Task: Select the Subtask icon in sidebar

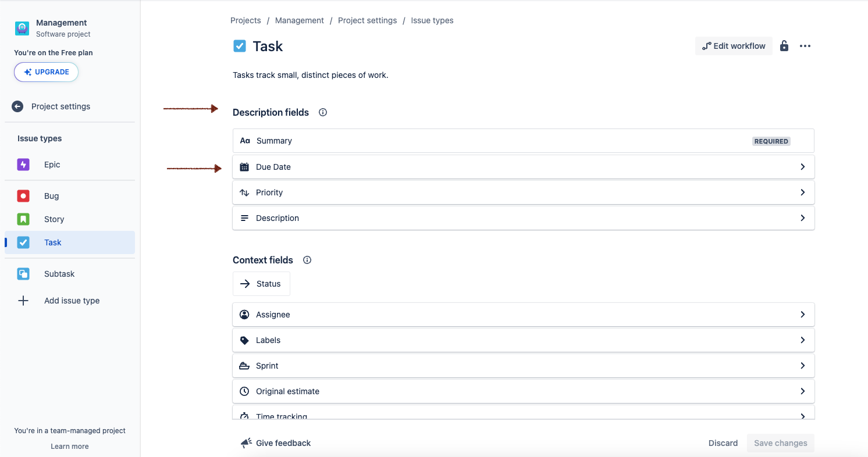Action: 23,274
